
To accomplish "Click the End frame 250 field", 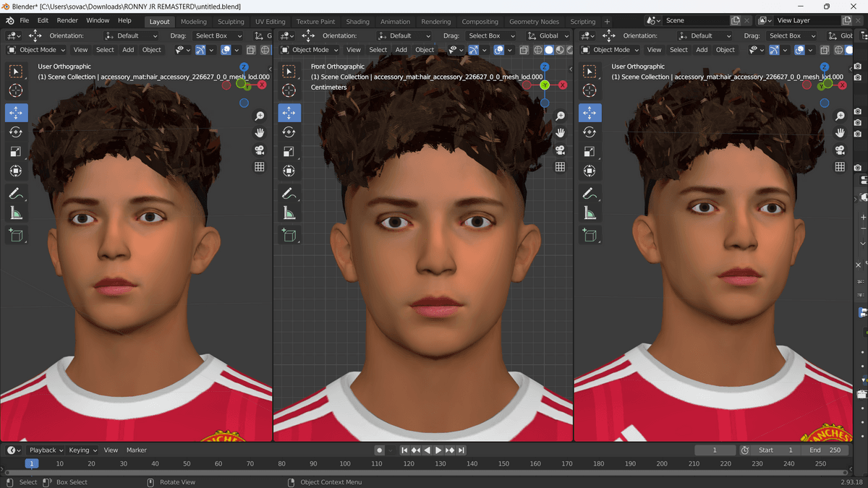I will click(825, 450).
